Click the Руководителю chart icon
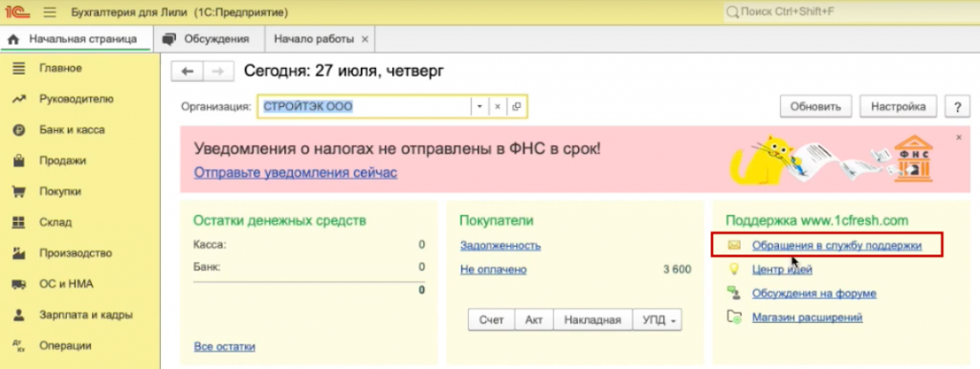 point(19,98)
